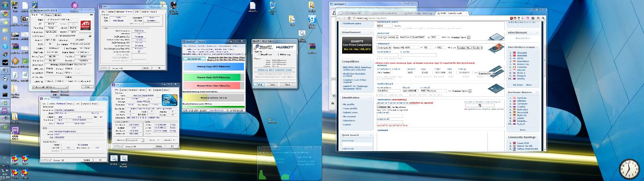The image size is (644, 181).
Task: Click the ATI Radeon logo in GPU-Z
Action: coord(86,26)
